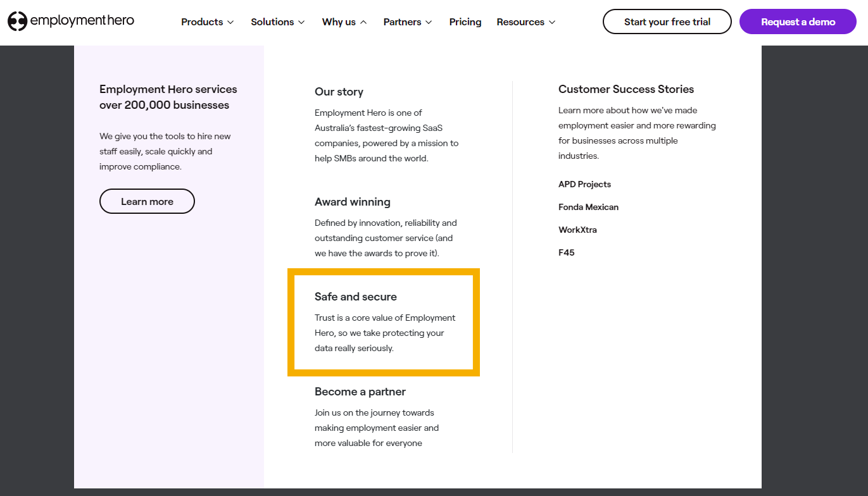
Task: Collapse the Why us chevron arrow
Action: pyautogui.click(x=363, y=22)
